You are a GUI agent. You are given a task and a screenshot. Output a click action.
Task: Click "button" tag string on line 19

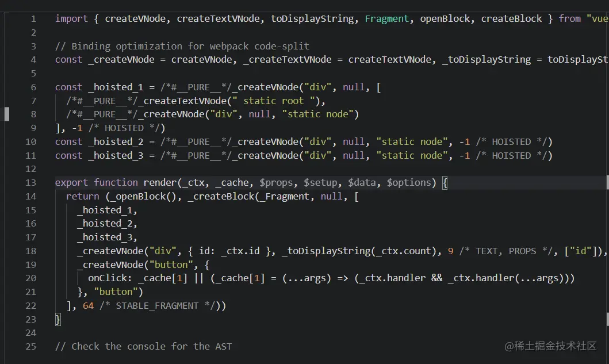coord(171,265)
